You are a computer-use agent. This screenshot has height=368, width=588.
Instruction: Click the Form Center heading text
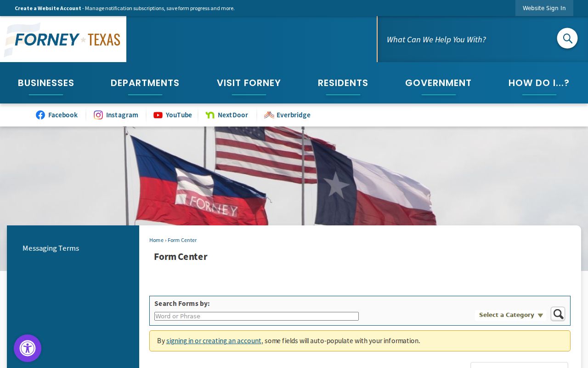(181, 257)
